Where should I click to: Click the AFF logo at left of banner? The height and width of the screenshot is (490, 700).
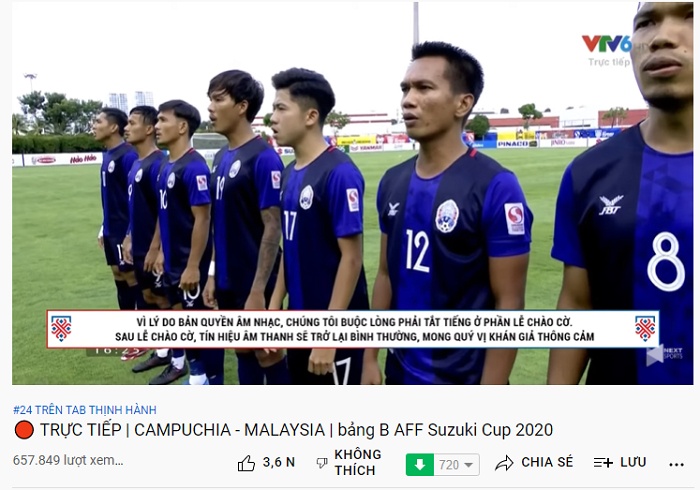[x=61, y=328]
